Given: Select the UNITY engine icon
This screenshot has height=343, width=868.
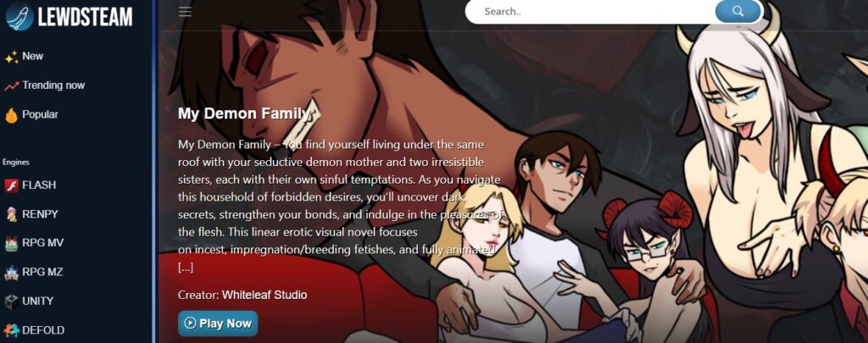Looking at the screenshot, I should [x=11, y=302].
